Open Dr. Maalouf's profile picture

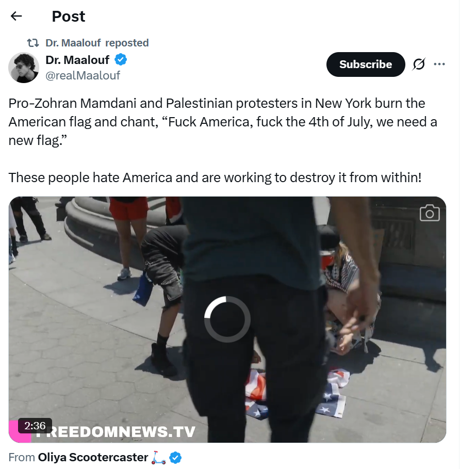pos(24,68)
